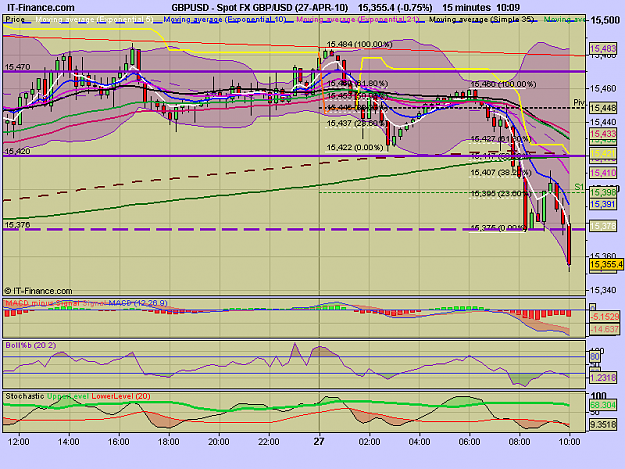Click the 1.2318 Boll%b value tag
Image resolution: width=625 pixels, height=469 pixels.
[x=603, y=377]
